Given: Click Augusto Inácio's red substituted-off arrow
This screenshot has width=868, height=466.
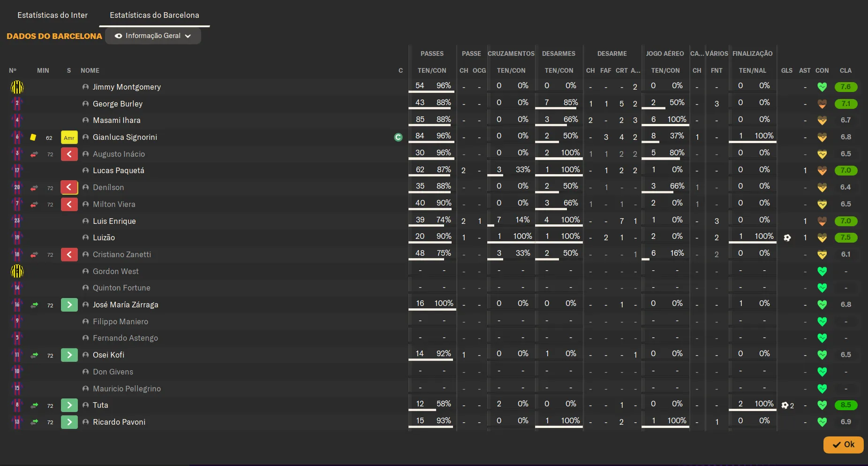Looking at the screenshot, I should click(x=69, y=154).
